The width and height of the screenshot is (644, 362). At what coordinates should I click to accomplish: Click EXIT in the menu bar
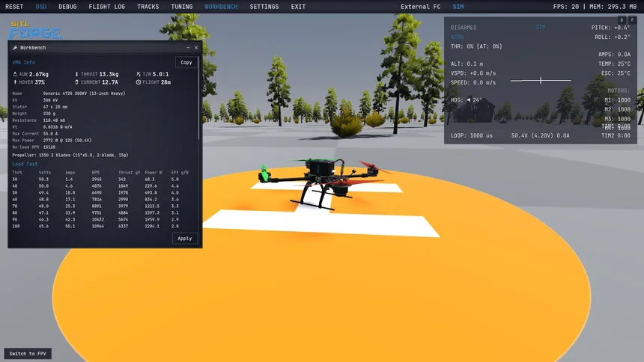pyautogui.click(x=298, y=7)
